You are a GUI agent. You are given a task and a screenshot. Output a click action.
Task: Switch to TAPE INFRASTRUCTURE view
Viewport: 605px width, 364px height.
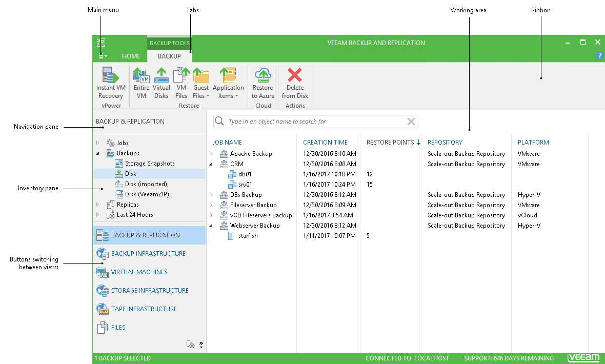coord(144,309)
